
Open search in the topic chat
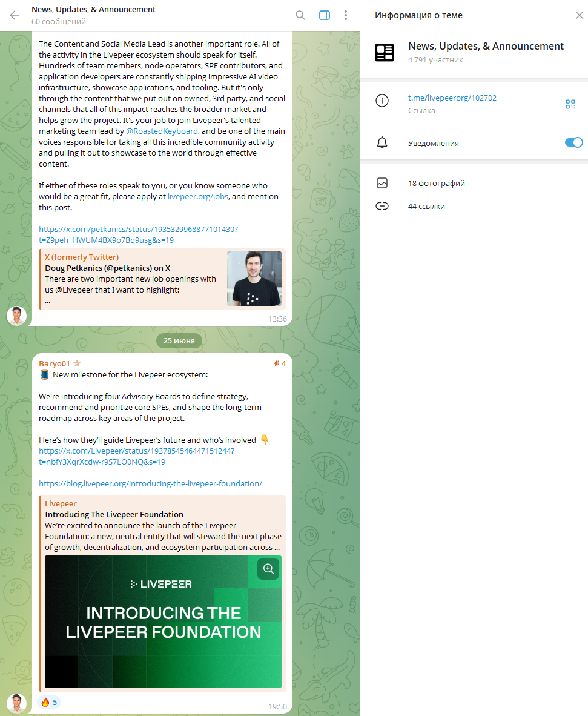pos(300,15)
